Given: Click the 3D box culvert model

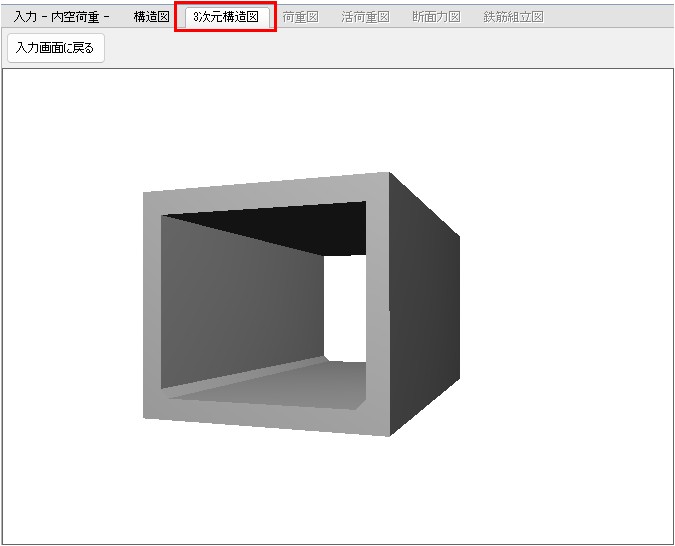Looking at the screenshot, I should coord(301,304).
